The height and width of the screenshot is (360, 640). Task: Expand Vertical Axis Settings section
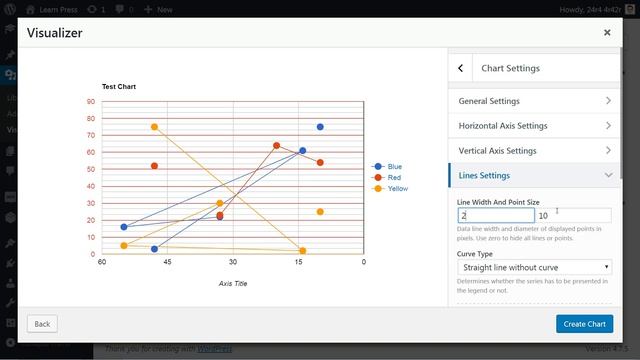pos(534,151)
